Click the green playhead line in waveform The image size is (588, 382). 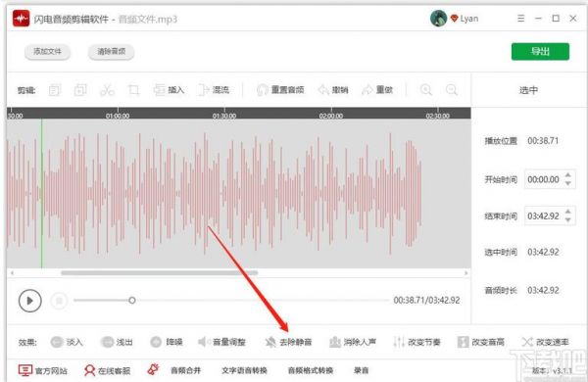[x=41, y=193]
